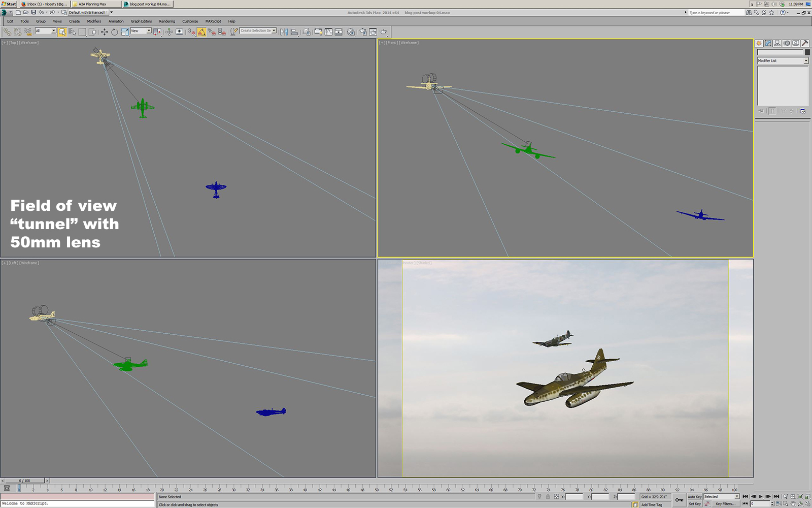The image size is (812, 508).
Task: Click the object color swatch
Action: (807, 52)
